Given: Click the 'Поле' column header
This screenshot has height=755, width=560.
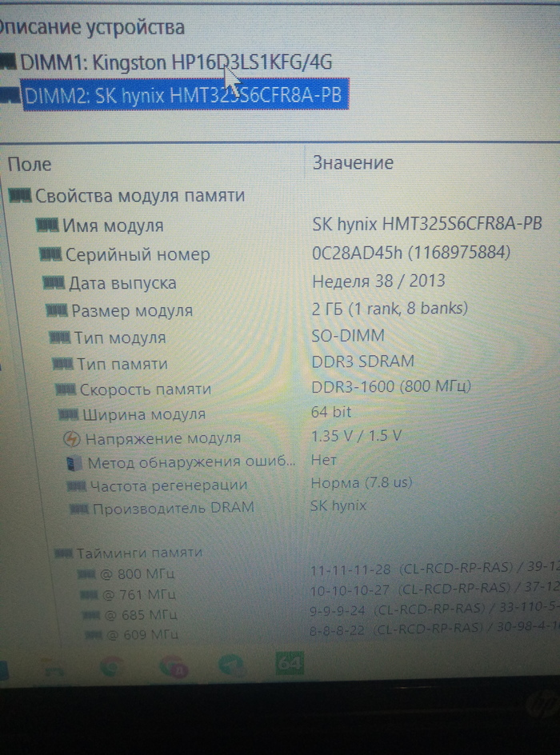Looking at the screenshot, I should pos(30,164).
